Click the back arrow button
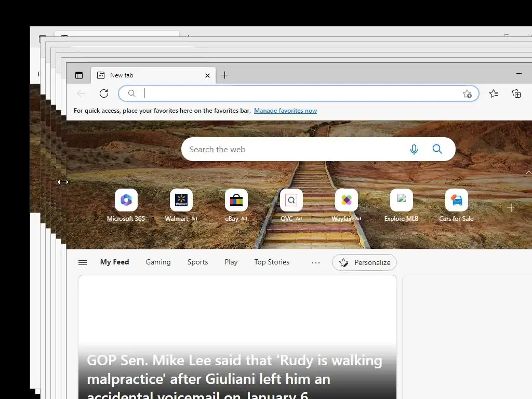 [x=81, y=94]
